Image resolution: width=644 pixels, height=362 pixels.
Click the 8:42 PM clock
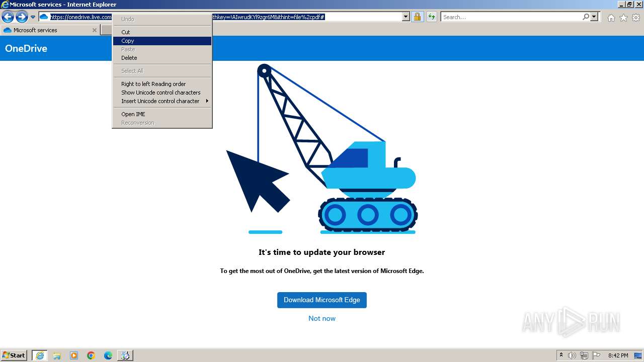click(618, 355)
